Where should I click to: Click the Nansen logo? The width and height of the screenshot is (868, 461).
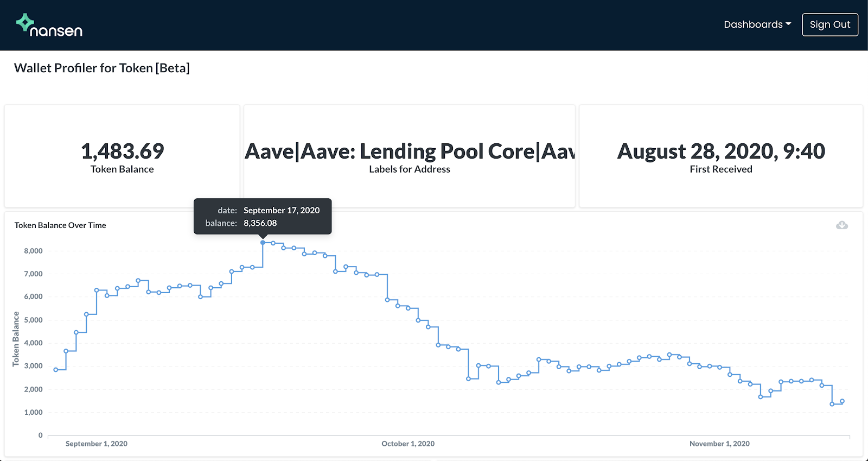coord(49,25)
